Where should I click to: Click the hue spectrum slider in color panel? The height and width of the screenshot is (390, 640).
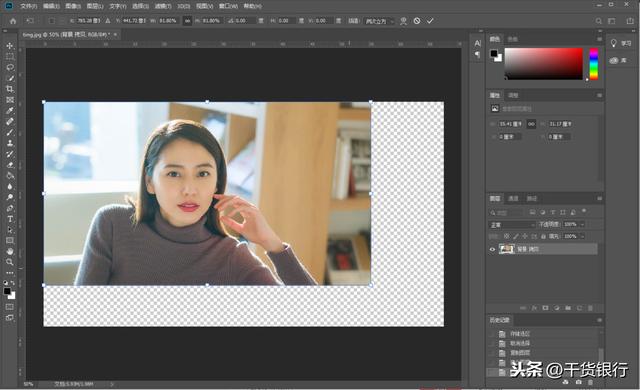click(x=594, y=64)
